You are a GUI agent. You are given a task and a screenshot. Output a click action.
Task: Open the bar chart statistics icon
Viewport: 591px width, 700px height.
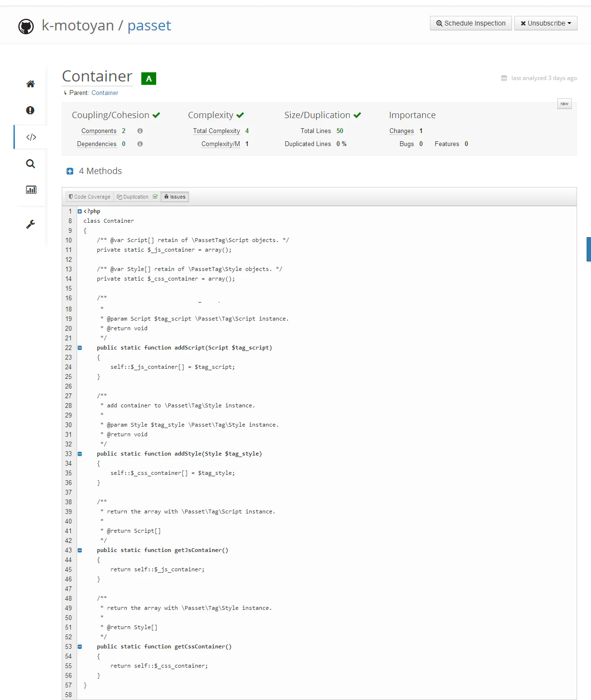pos(31,189)
